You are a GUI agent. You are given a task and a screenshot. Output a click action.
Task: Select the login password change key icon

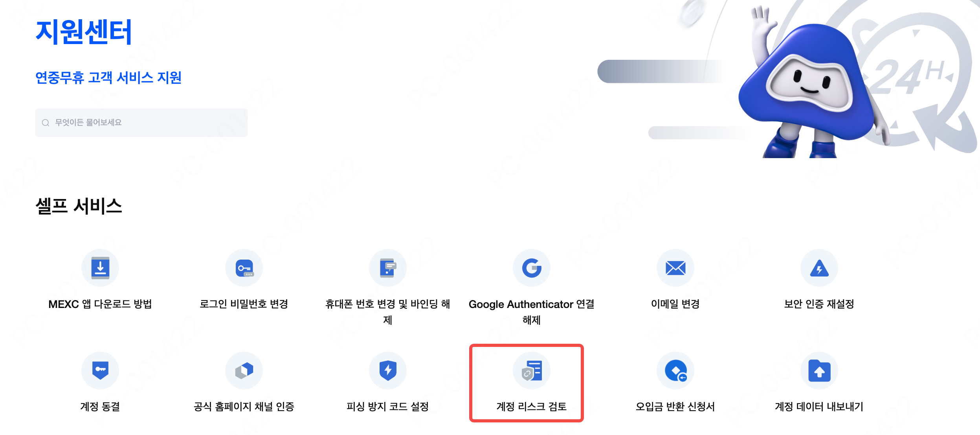pyautogui.click(x=244, y=268)
